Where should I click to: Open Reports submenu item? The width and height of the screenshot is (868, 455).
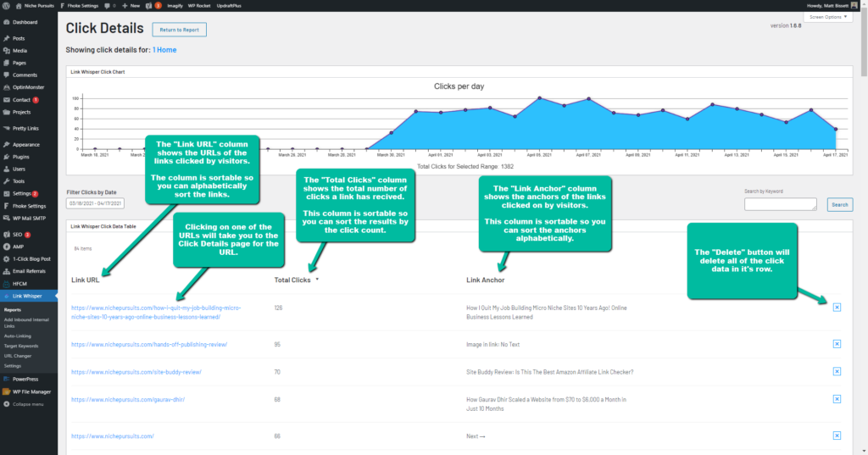(13, 310)
